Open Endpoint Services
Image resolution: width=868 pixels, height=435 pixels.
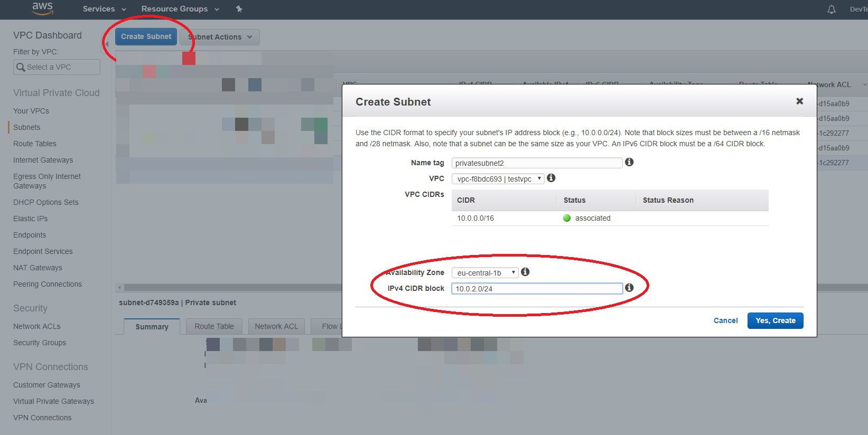[x=43, y=251]
